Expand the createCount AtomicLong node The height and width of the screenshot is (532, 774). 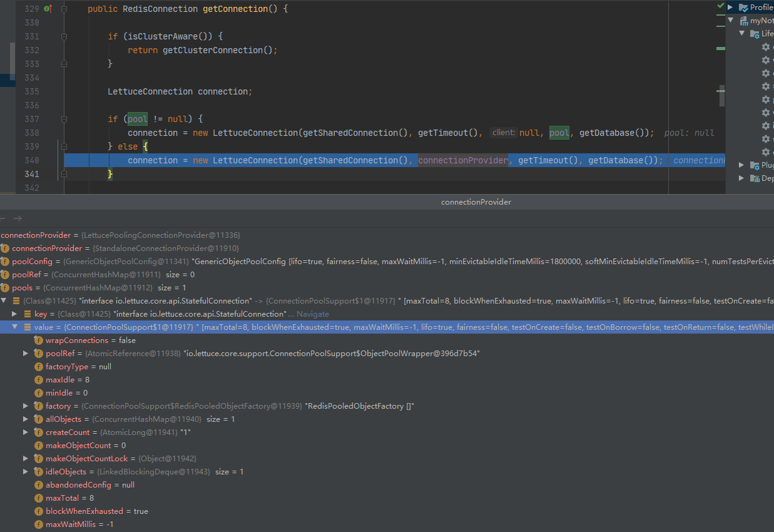tap(26, 432)
